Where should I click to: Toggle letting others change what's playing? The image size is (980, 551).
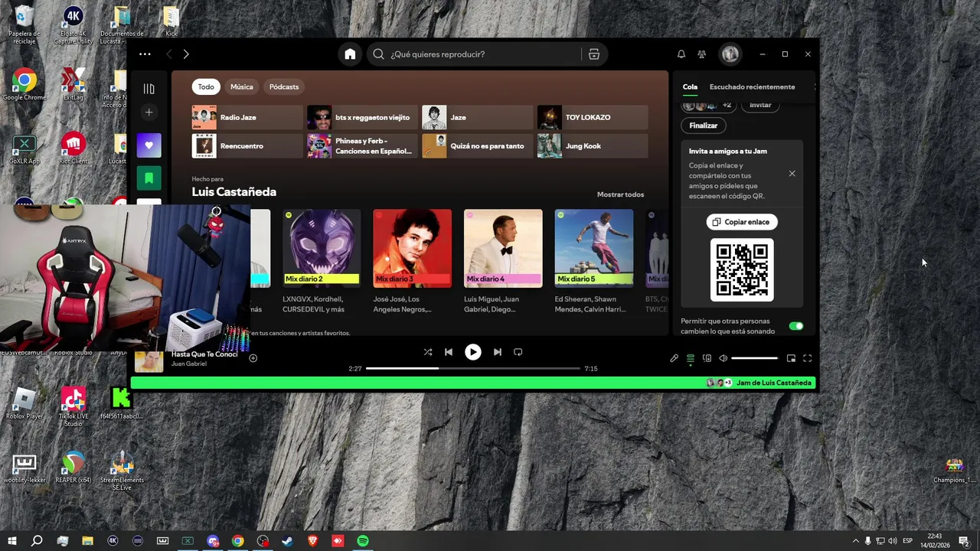click(x=796, y=326)
